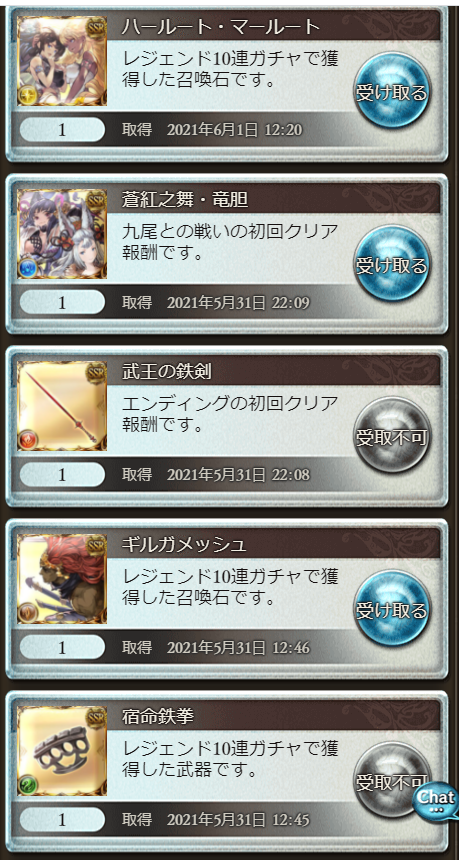The height and width of the screenshot is (860, 459).
Task: View the 武王の鉄剣 sword thumbnail
Action: [62, 406]
